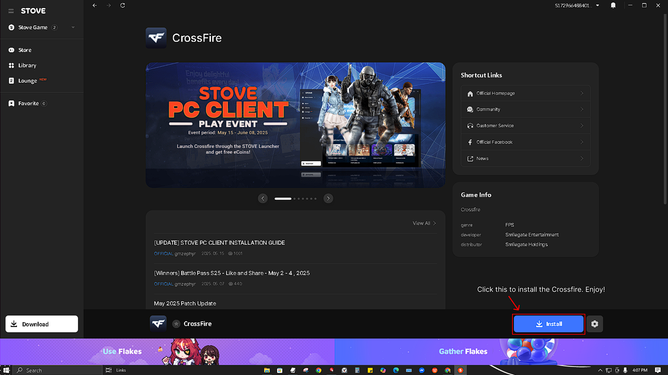Open the Official Homepage shortcut link
This screenshot has height=375, width=668.
point(526,93)
